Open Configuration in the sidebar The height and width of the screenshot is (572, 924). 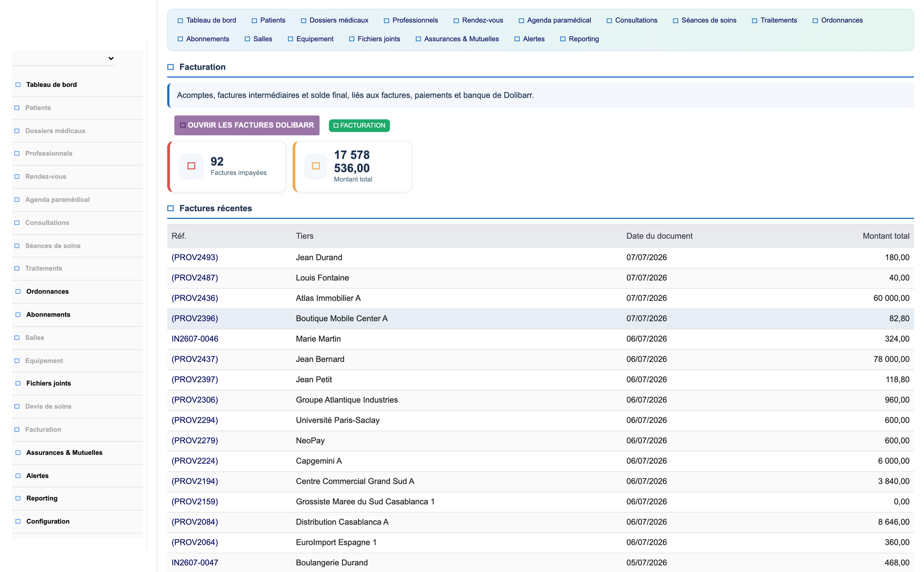coord(48,522)
